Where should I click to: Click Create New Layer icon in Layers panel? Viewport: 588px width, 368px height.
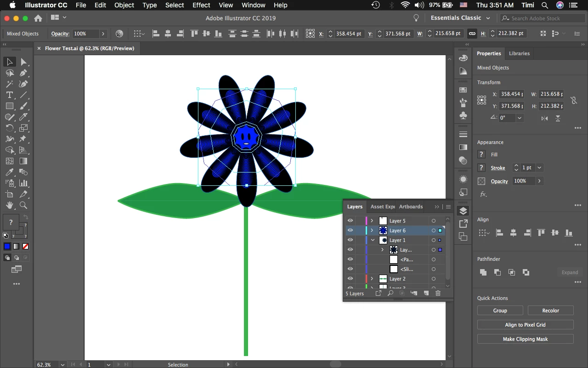[426, 293]
